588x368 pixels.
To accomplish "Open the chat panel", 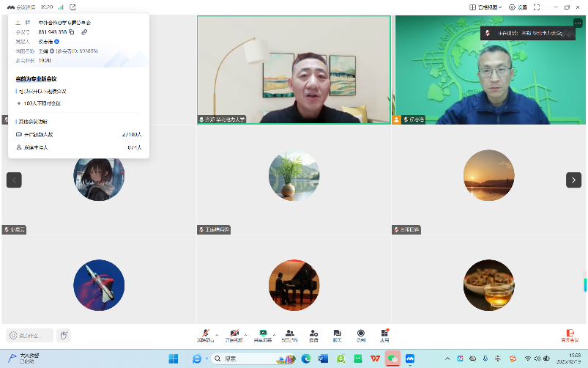I will [337, 335].
